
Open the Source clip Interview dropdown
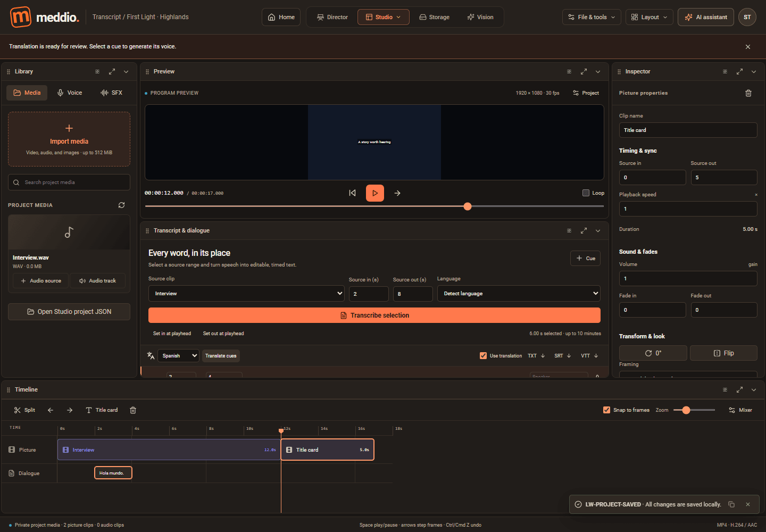(x=246, y=294)
